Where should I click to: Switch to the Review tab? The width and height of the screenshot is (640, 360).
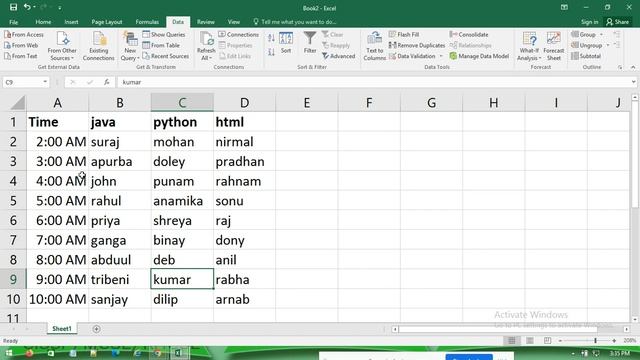206,22
